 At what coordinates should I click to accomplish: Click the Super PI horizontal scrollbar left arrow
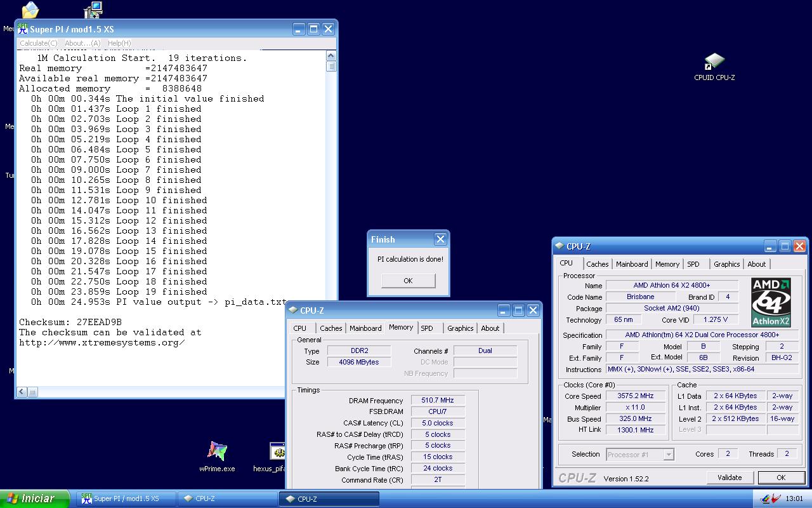[22, 392]
